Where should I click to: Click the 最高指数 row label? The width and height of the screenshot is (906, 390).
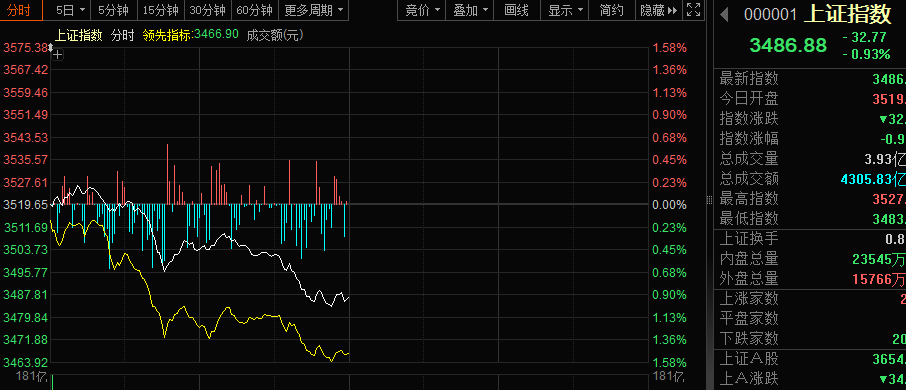point(749,199)
